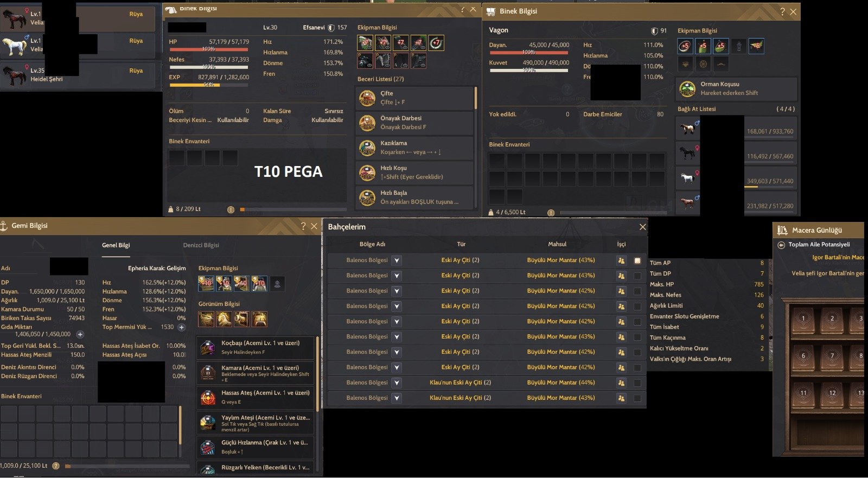Switch to the Denizci Bilgisi tab

point(201,245)
